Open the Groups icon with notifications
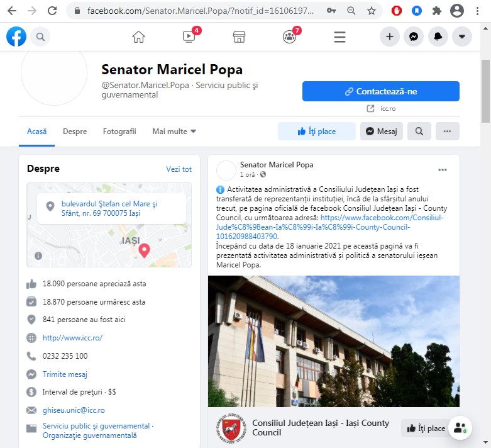The image size is (491, 448). tap(289, 37)
